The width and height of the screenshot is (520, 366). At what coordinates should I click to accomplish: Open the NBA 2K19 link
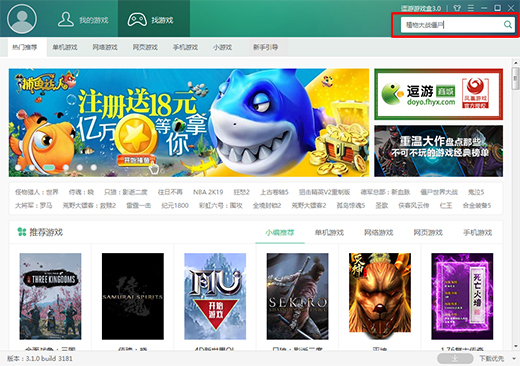tap(208, 192)
